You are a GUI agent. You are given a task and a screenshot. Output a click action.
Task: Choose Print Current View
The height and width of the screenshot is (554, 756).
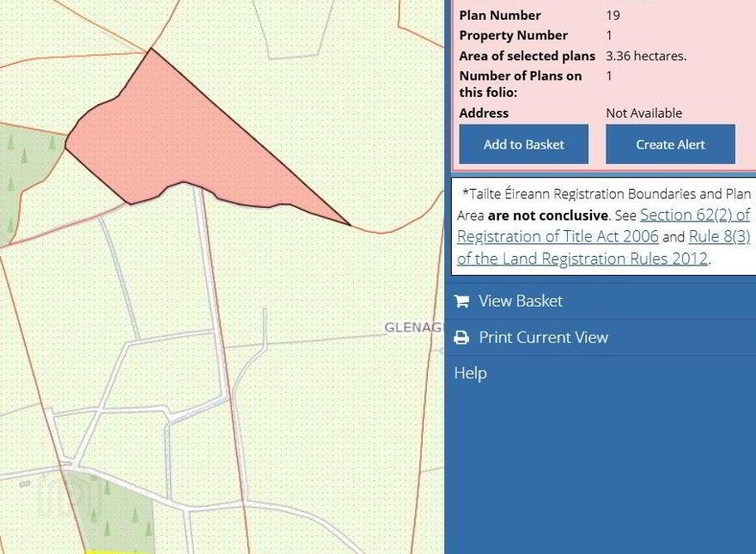click(x=601, y=337)
